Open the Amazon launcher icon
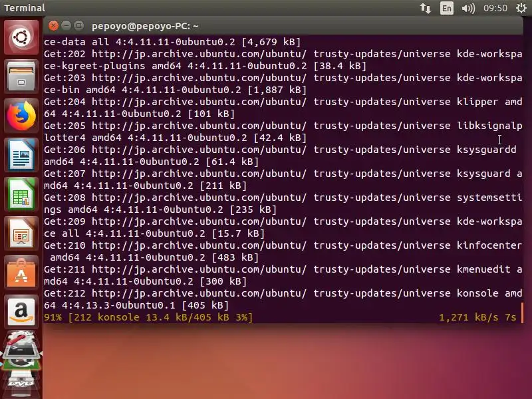532x399 pixels. (21, 313)
